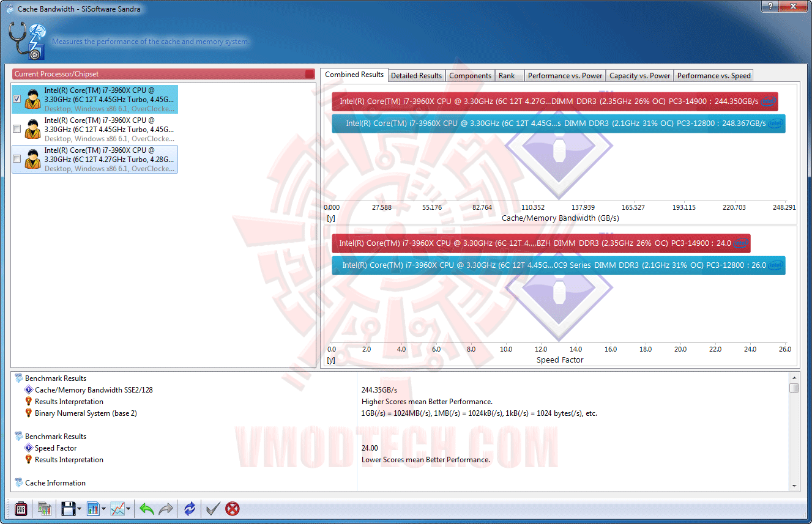Image resolution: width=812 pixels, height=524 pixels.
Task: Click the title bar application icon
Action: click(10, 9)
